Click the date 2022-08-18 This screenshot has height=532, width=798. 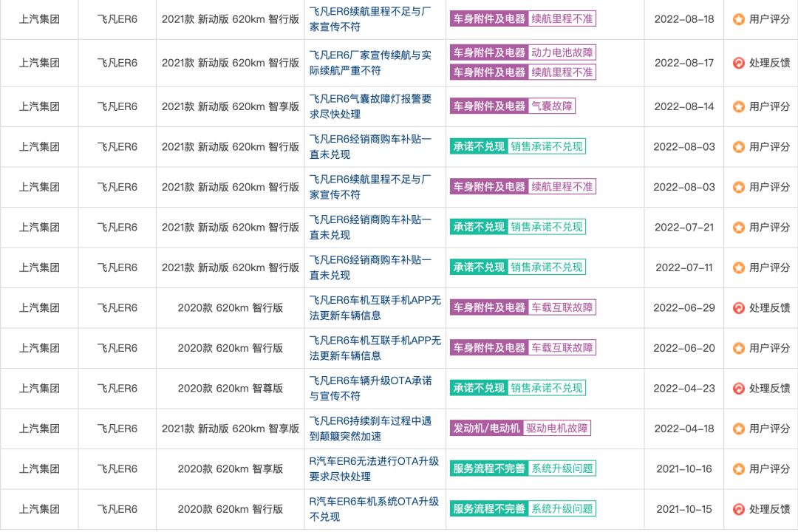pos(684,19)
